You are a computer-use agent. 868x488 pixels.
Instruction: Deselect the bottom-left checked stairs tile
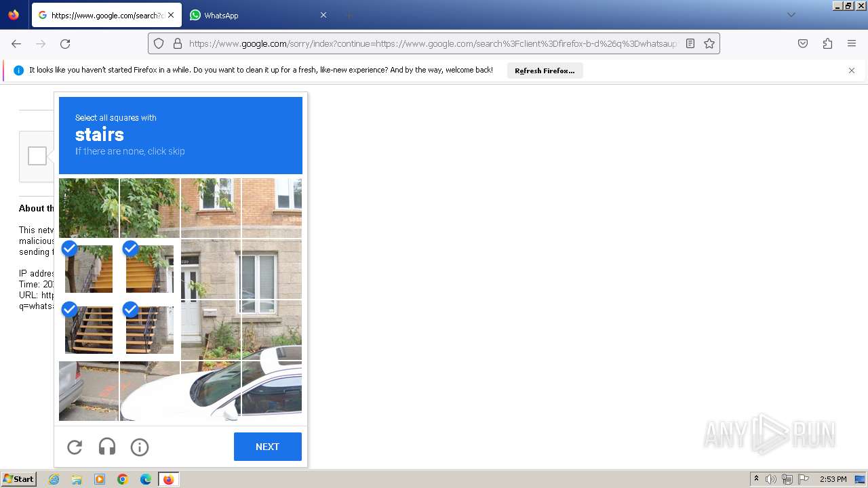(89, 330)
